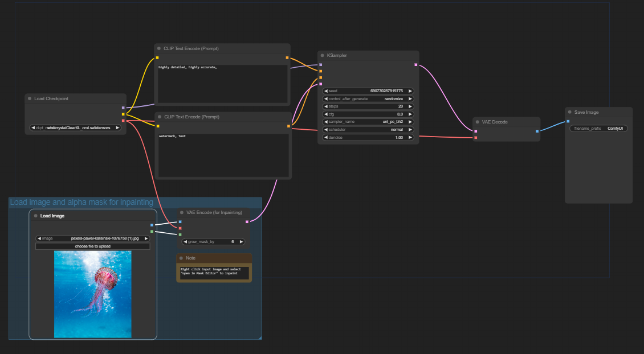Open the ckpt_name checkpoint dropdown
The image size is (644, 354).
click(75, 127)
